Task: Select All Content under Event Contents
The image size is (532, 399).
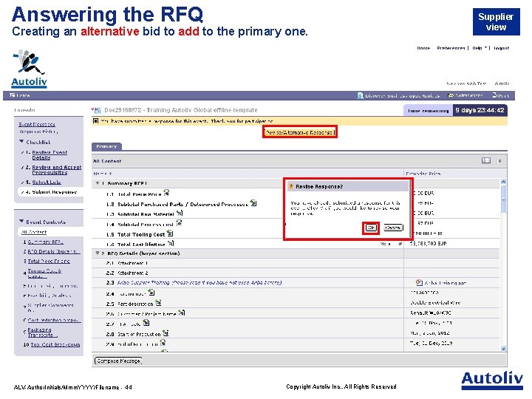Action: click(x=33, y=232)
